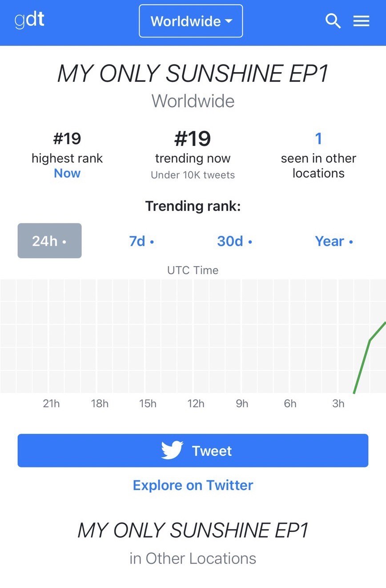386x588 pixels.
Task: Click the blue number 1 locations count
Action: [318, 139]
